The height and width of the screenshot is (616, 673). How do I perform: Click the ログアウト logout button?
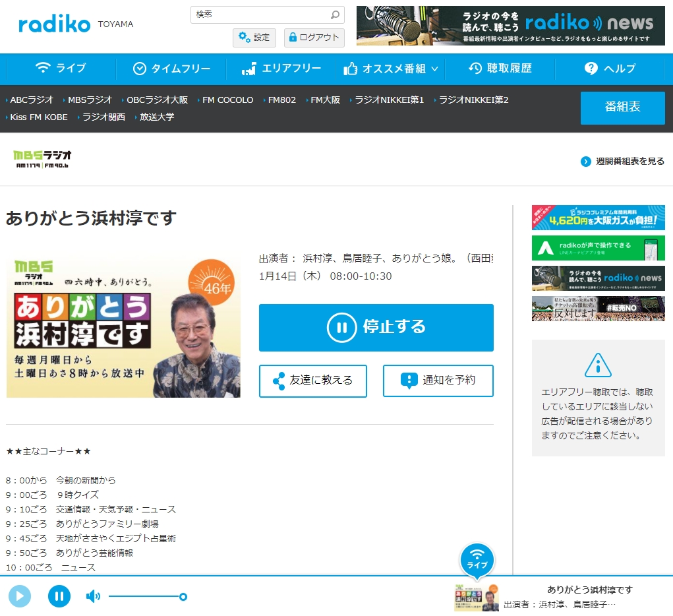[x=314, y=38]
